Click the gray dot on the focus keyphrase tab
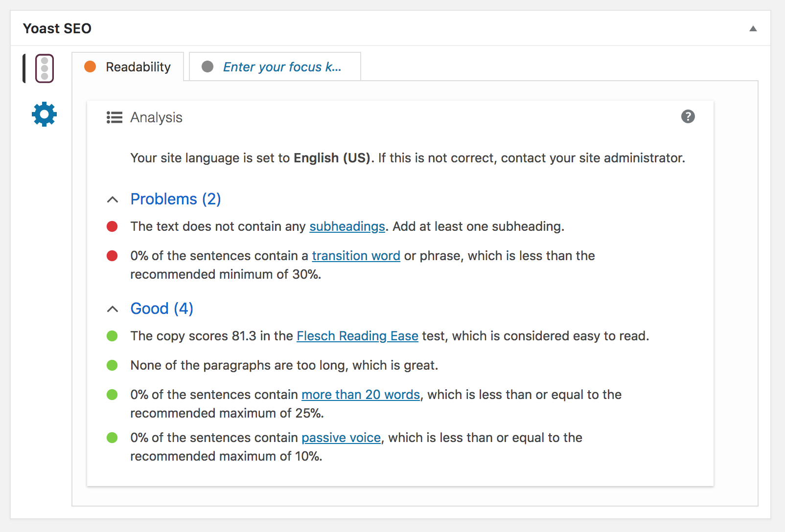This screenshot has width=785, height=532. click(x=208, y=66)
